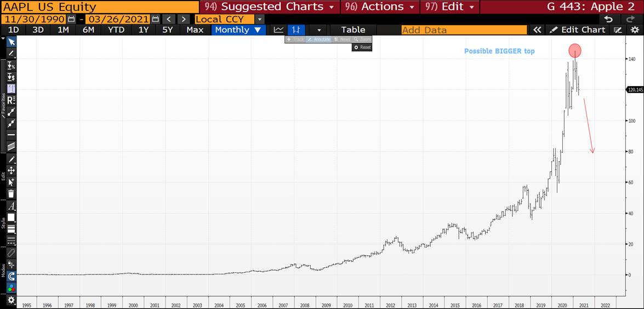644x309 pixels.
Task: Select the 1M time range
Action: coord(63,30)
